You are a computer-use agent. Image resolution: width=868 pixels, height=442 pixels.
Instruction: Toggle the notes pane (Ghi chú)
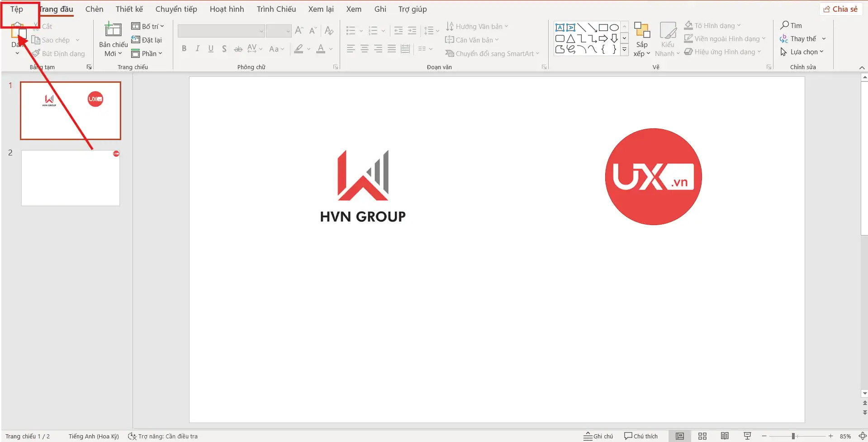pyautogui.click(x=598, y=436)
